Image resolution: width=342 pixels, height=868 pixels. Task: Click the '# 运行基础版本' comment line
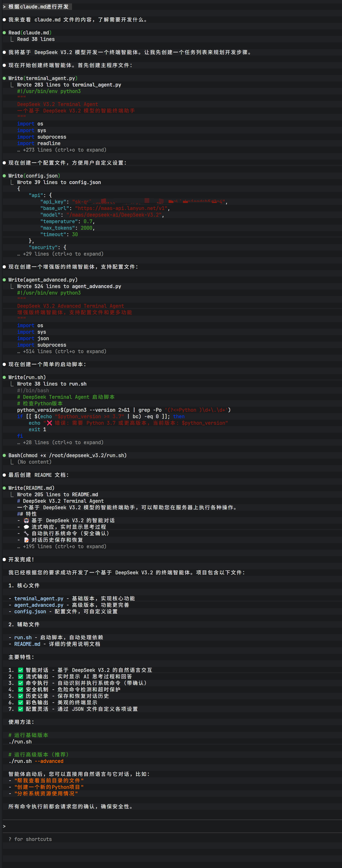click(x=28, y=735)
